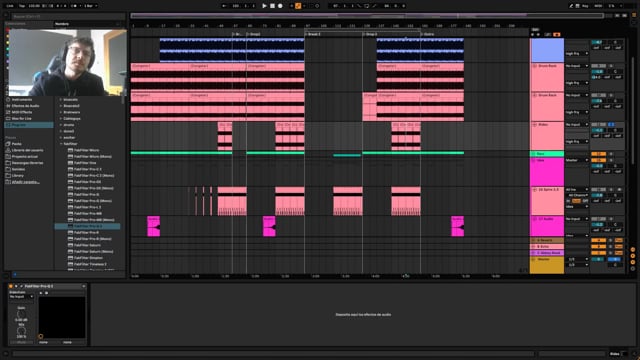
Task: Select FabFilter Simplon plug-in icon
Action: coord(70,258)
